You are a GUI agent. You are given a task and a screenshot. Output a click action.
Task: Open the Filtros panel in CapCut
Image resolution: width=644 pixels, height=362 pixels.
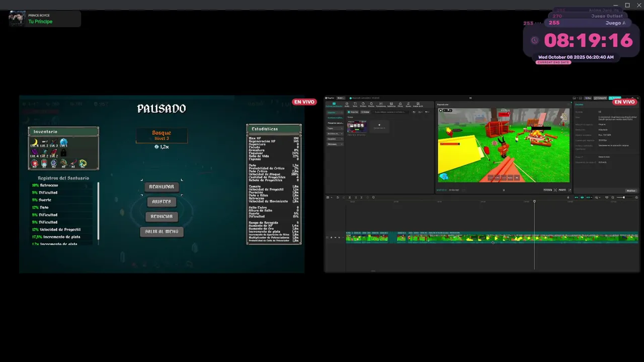click(x=400, y=105)
